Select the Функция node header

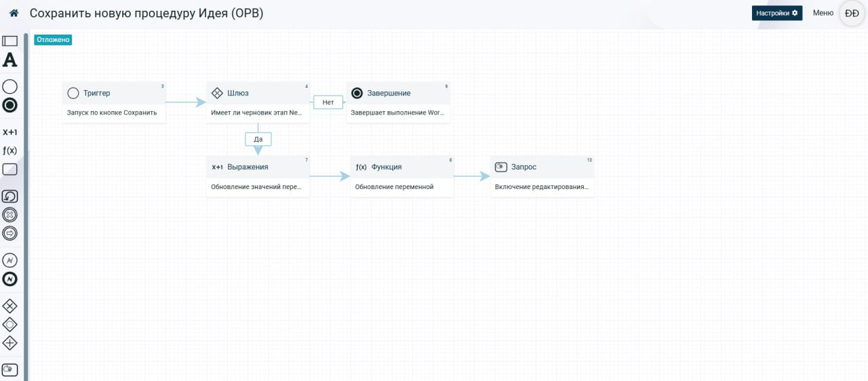tap(402, 167)
